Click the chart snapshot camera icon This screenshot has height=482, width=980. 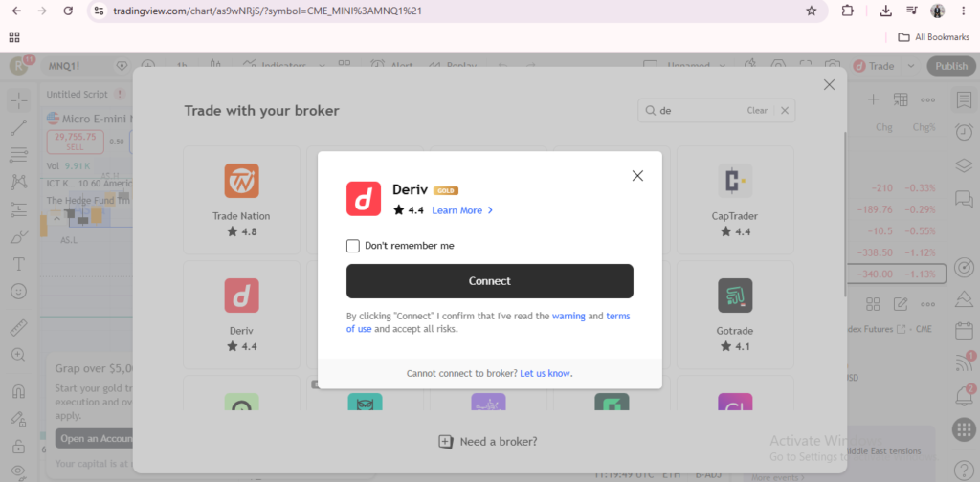[x=832, y=66]
